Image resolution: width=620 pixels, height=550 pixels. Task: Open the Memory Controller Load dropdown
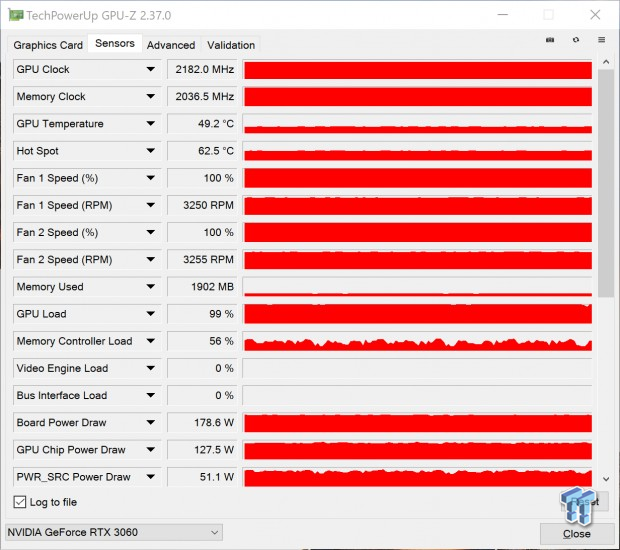pyautogui.click(x=150, y=341)
